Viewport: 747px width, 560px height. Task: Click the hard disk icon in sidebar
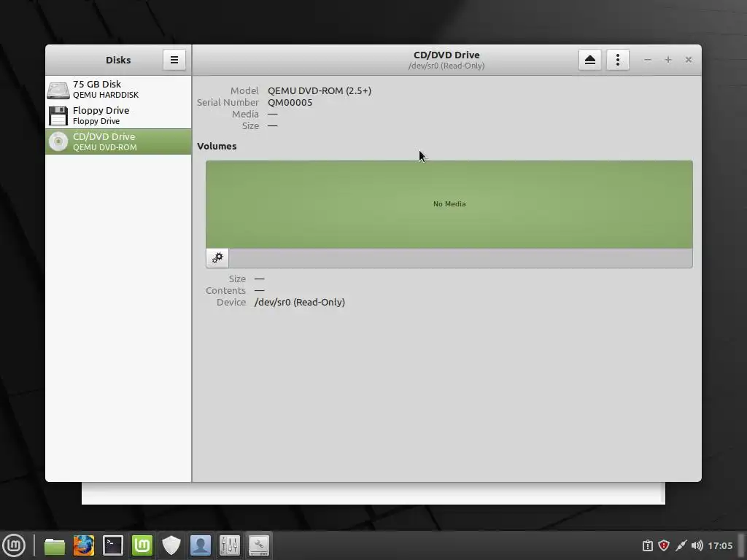(x=58, y=90)
